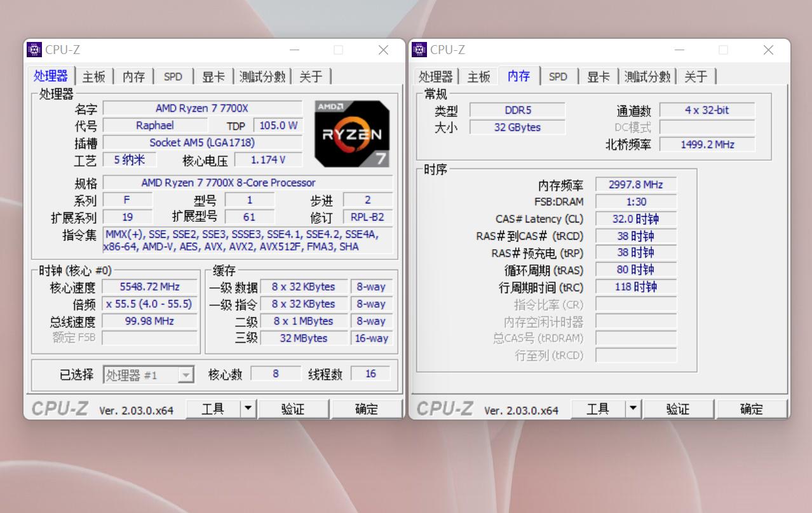Click the dropdown arrow next to right 工具 button
This screenshot has width=812, height=513.
(x=633, y=409)
